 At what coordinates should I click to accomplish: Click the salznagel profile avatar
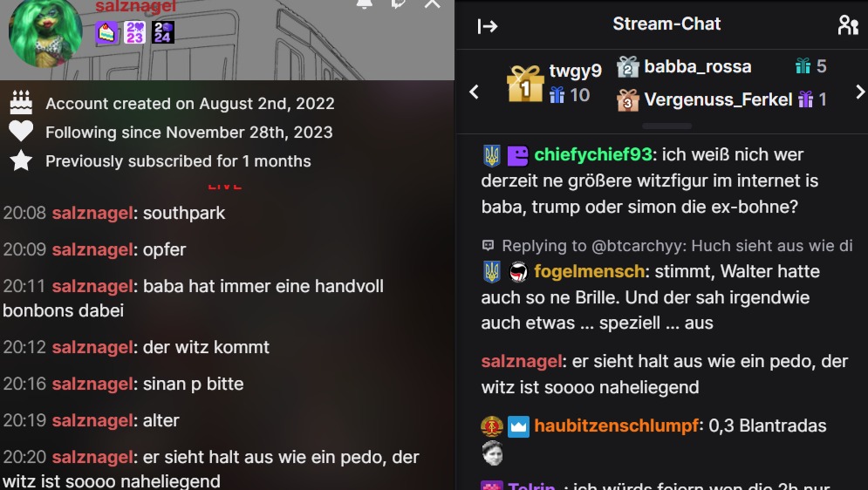(x=44, y=33)
